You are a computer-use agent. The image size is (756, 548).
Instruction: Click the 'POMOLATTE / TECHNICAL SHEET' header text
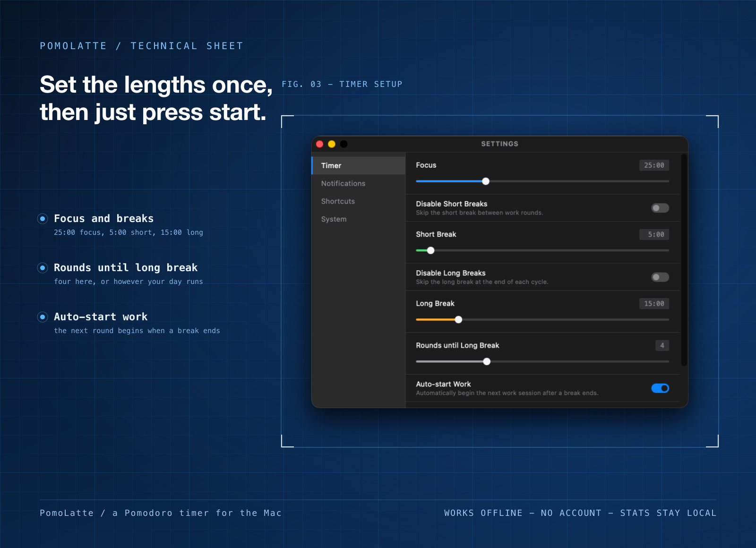(141, 46)
